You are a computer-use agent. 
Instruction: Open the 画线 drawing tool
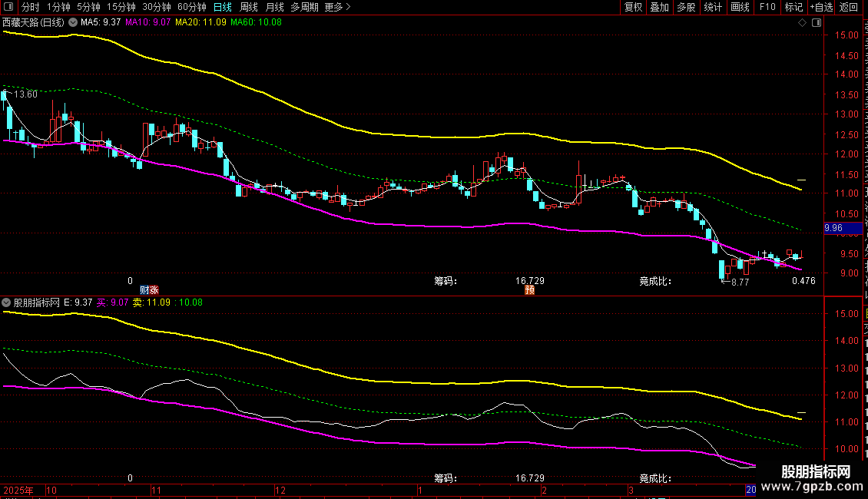[740, 7]
